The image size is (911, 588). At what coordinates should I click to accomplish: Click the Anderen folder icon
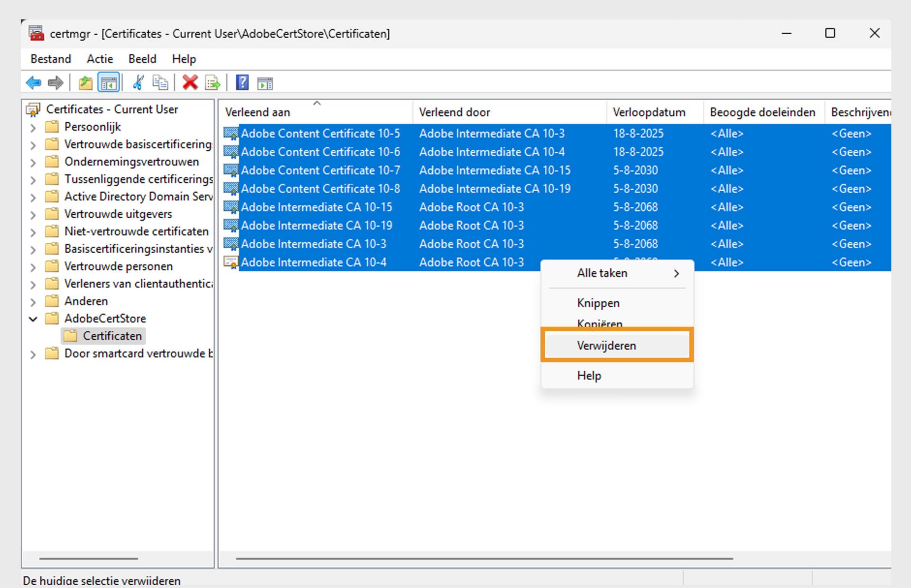click(52, 301)
